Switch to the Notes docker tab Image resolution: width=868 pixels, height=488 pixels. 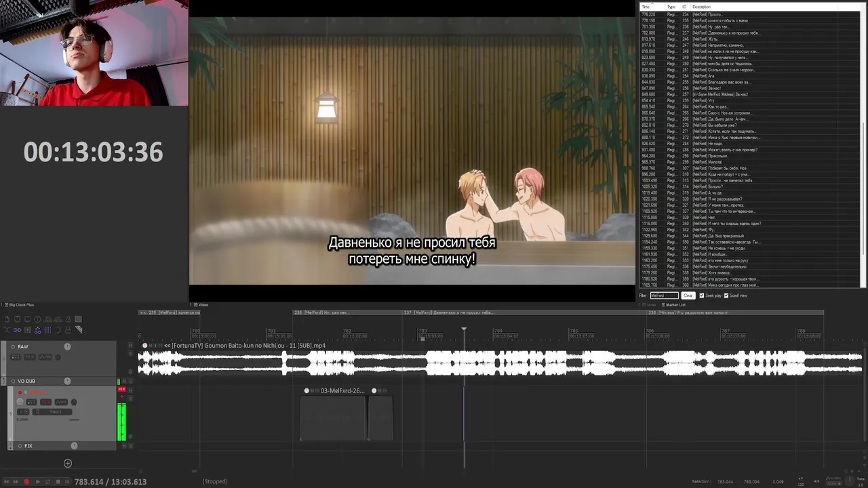[650, 305]
